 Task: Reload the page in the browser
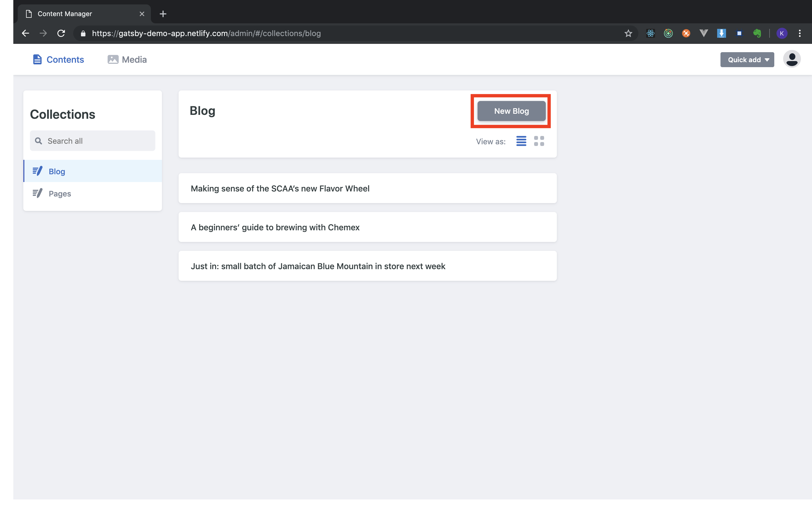pos(61,33)
